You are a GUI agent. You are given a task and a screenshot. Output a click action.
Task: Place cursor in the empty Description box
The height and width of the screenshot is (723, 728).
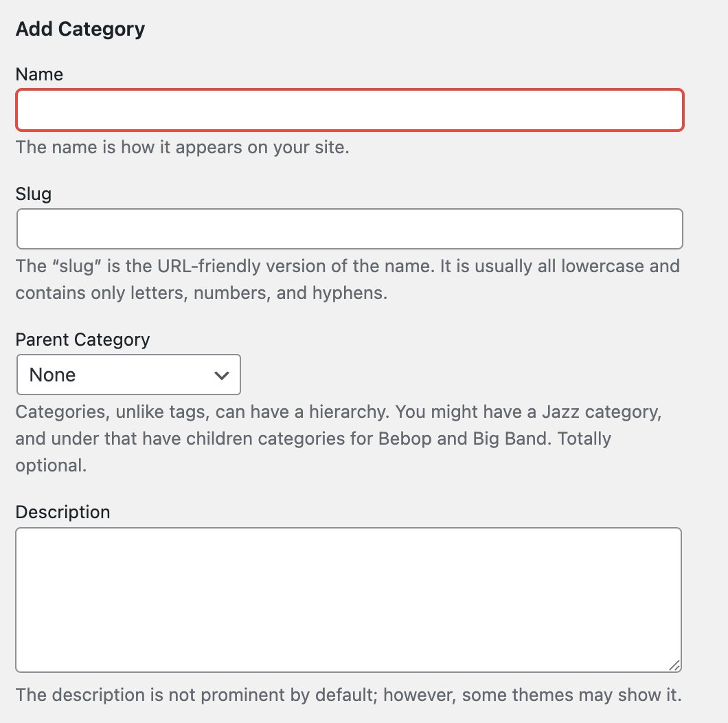(x=350, y=598)
